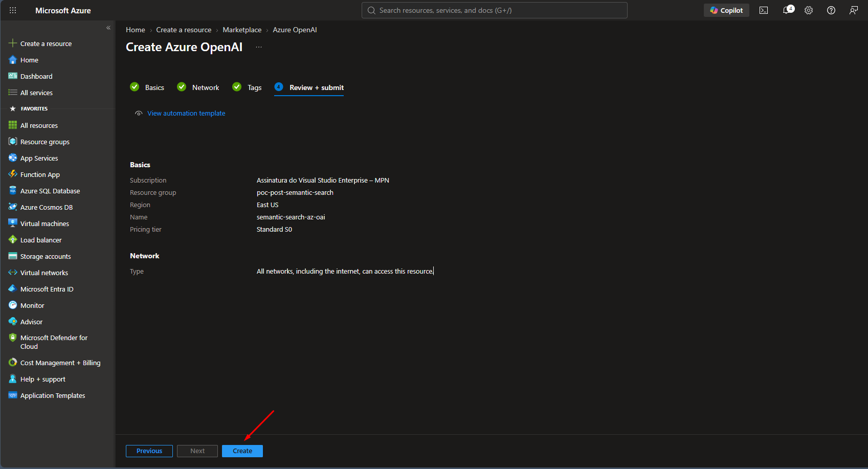Image resolution: width=868 pixels, height=469 pixels.
Task: Click the Create button
Action: point(242,451)
